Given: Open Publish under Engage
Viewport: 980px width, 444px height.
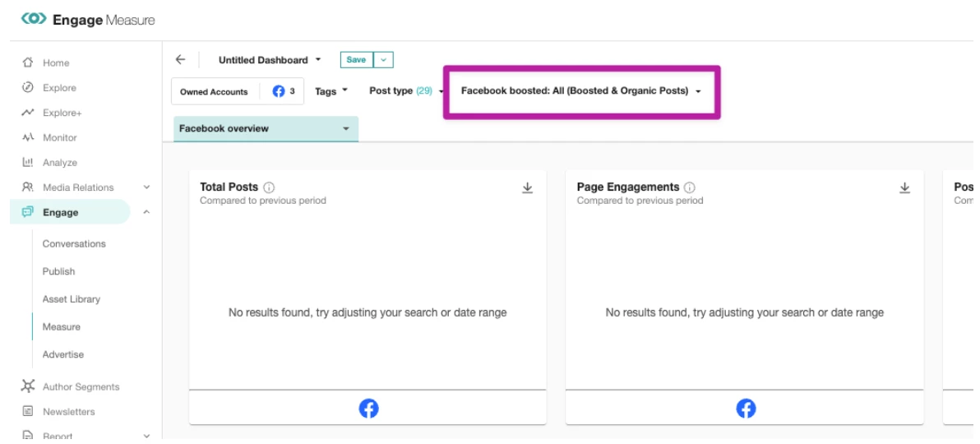Looking at the screenshot, I should pos(58,271).
